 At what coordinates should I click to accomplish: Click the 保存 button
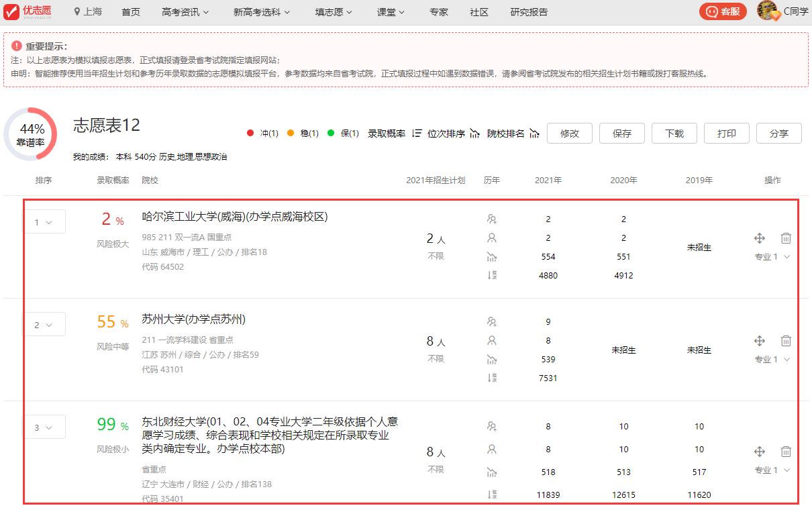pos(622,133)
